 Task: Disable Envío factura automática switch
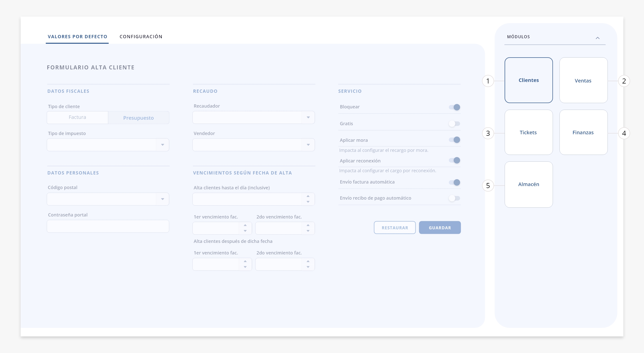(455, 182)
